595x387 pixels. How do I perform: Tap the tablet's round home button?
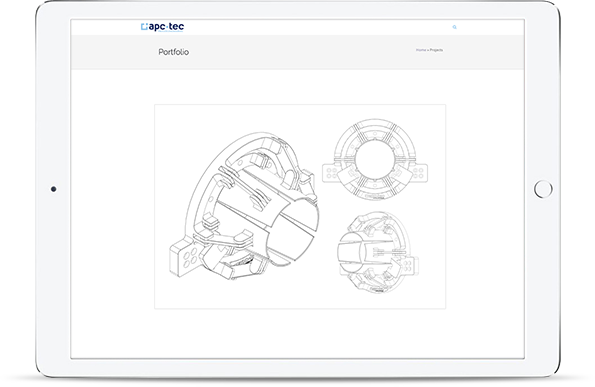[x=543, y=189]
